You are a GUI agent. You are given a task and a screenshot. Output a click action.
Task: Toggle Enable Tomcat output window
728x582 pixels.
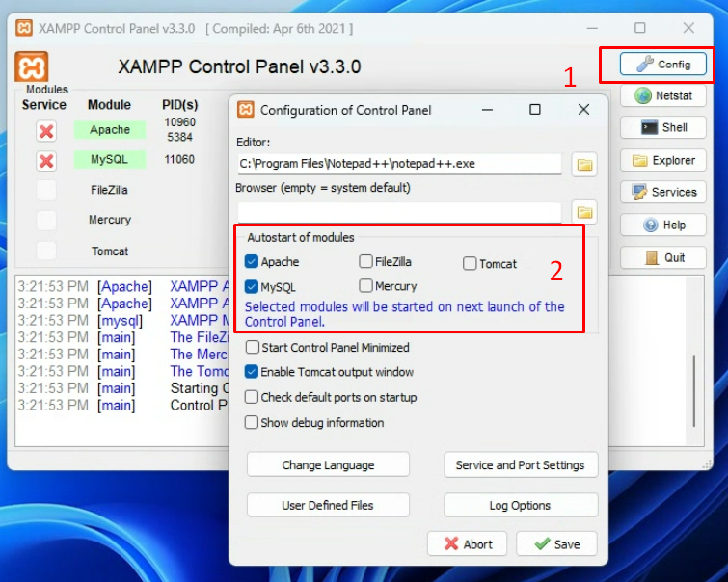tap(251, 371)
